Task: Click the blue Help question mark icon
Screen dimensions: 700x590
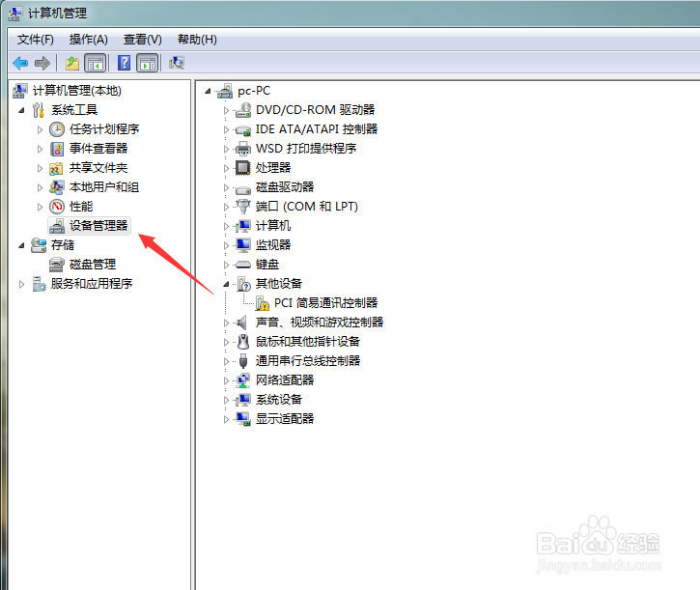Action: pyautogui.click(x=125, y=63)
